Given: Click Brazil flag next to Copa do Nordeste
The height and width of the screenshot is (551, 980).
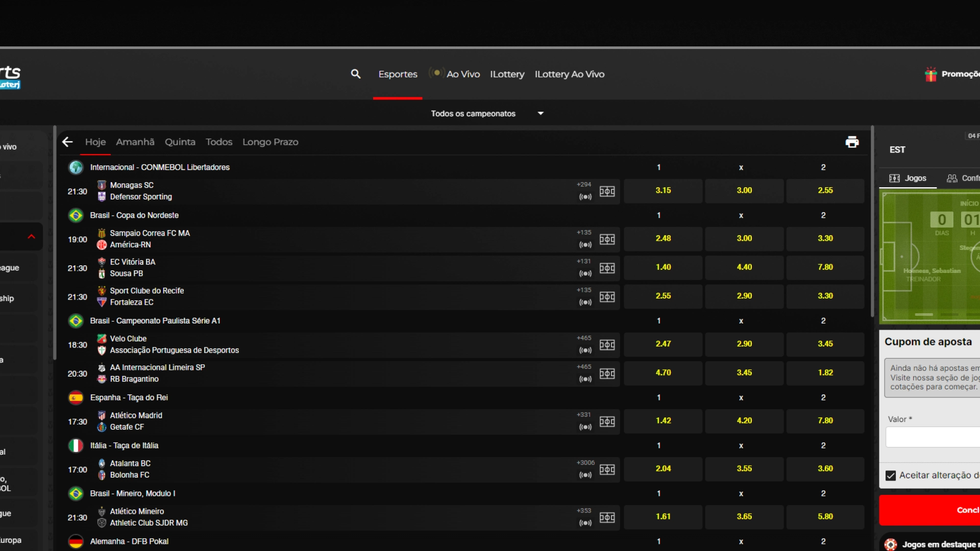Looking at the screenshot, I should coord(76,215).
